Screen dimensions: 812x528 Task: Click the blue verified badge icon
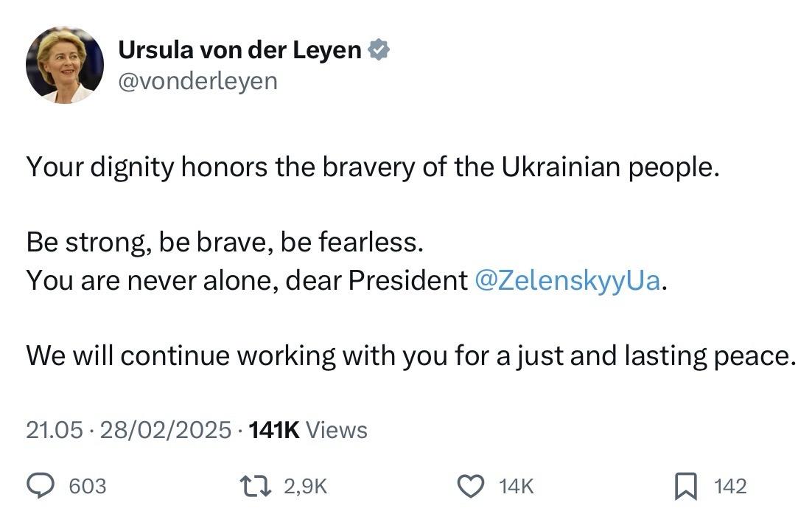[x=379, y=49]
